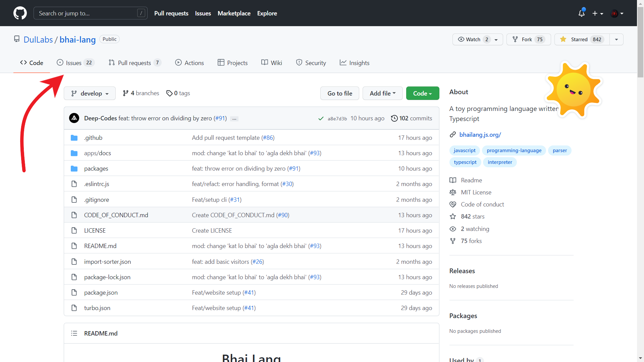The height and width of the screenshot is (362, 644).
Task: Click the branch icon next to 4 branches
Action: click(x=125, y=93)
